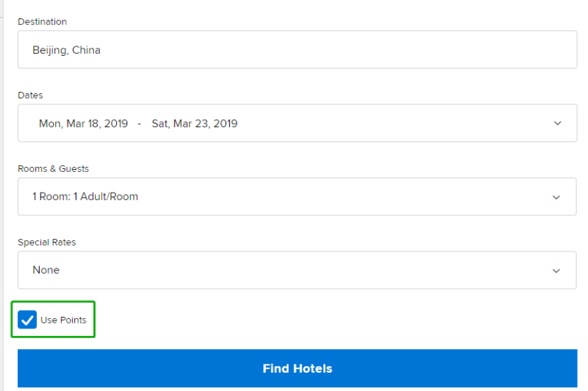This screenshot has height=391, width=588.
Task: Expand the Special Rates chevron arrow
Action: point(556,270)
